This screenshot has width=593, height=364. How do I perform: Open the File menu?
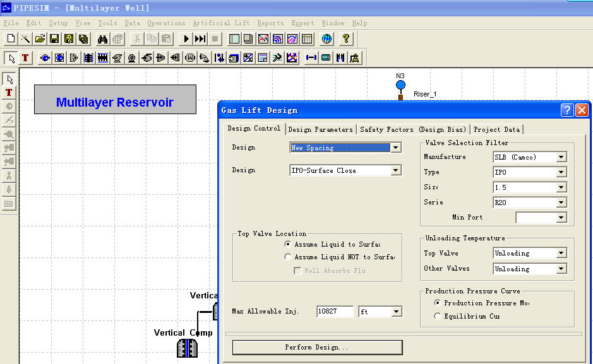(11, 23)
